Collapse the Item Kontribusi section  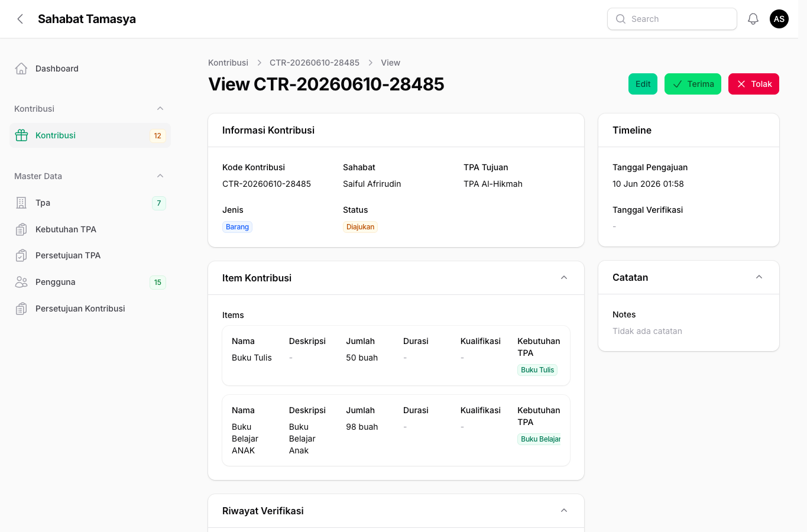[x=564, y=278]
